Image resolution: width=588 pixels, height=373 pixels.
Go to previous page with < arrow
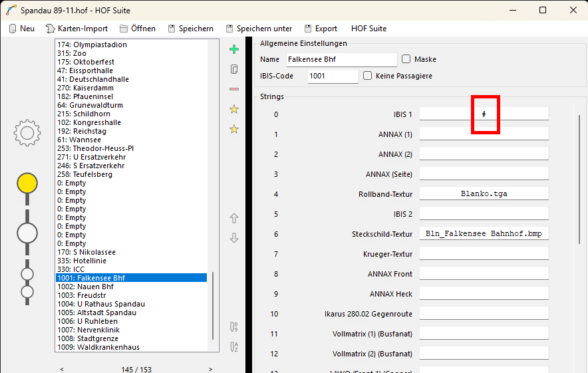tap(62, 369)
